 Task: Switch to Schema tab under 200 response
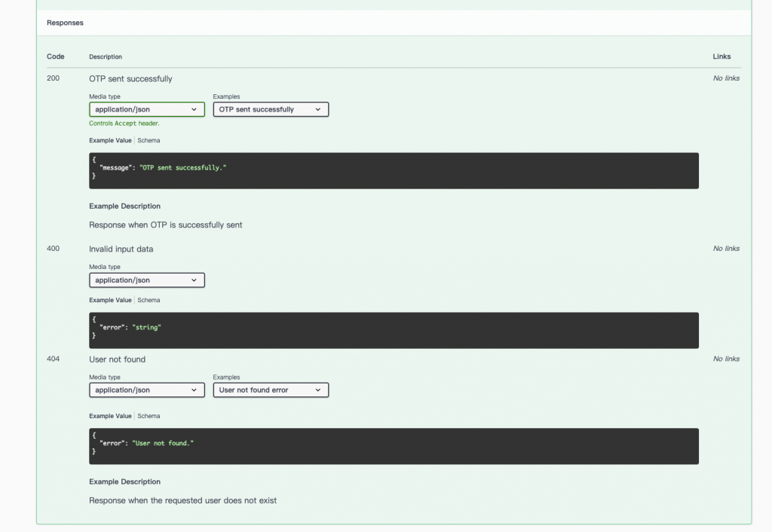pos(149,140)
